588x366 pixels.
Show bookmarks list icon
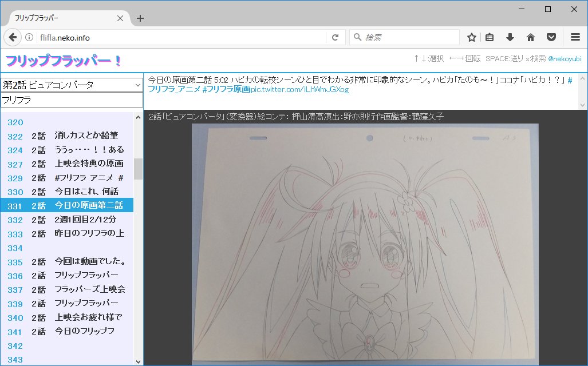pos(490,38)
